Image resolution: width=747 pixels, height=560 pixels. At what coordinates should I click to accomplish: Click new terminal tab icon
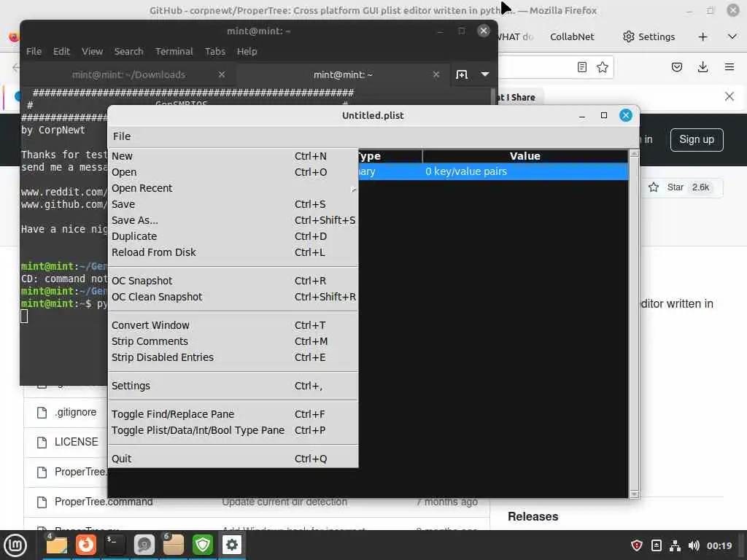tap(462, 74)
